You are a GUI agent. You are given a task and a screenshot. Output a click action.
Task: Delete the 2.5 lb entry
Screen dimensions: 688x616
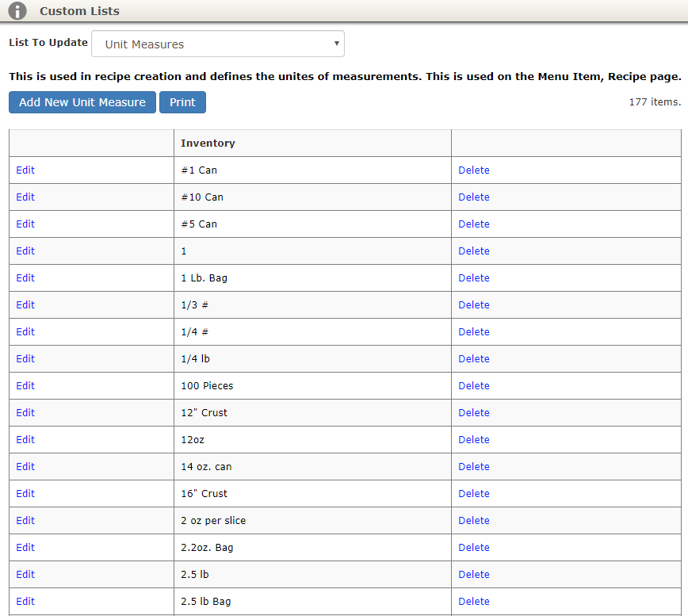(474, 575)
